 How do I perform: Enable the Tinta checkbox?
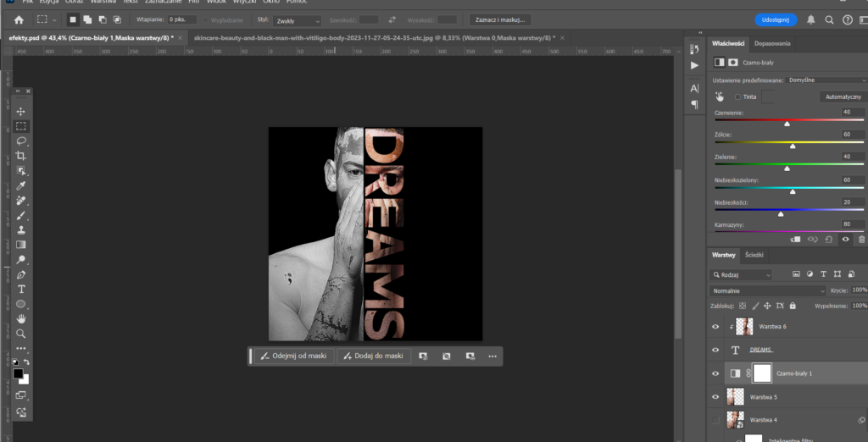coord(737,97)
